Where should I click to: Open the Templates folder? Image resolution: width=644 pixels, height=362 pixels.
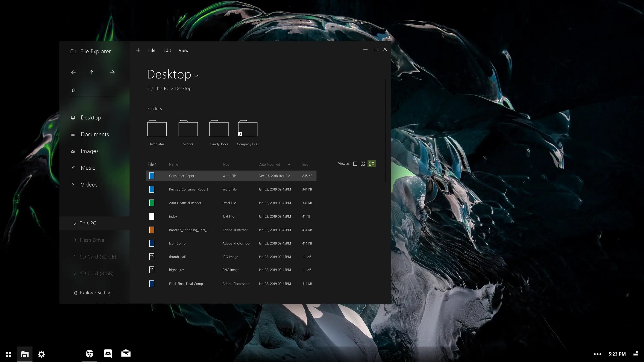click(157, 129)
